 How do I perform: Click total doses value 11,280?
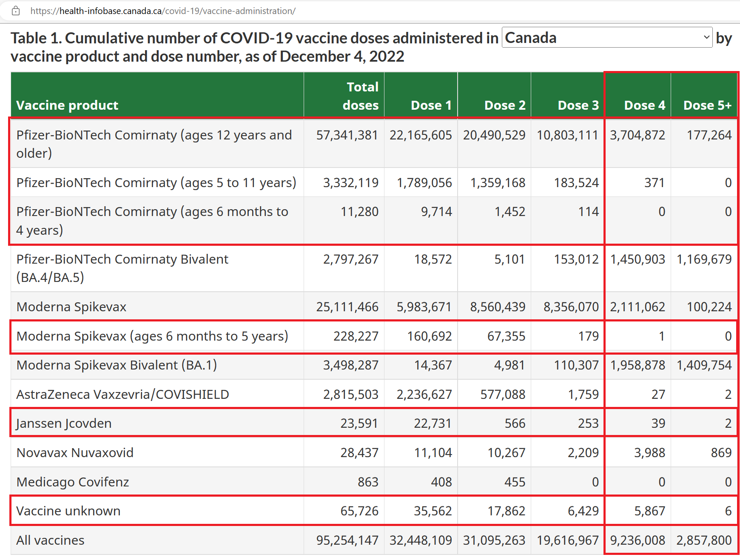360,212
